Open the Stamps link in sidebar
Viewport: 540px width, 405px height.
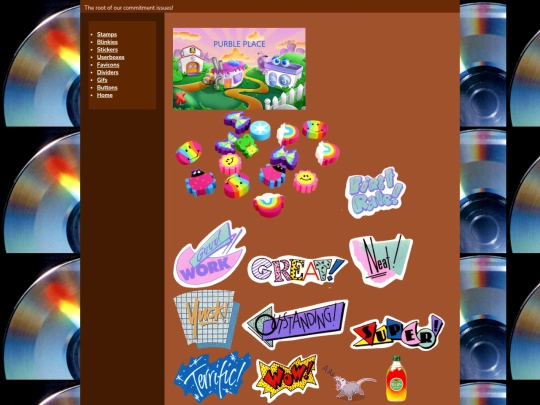coord(107,34)
